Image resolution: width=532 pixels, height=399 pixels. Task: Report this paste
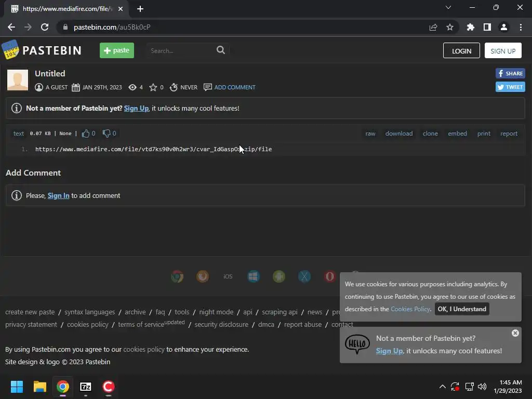509,134
